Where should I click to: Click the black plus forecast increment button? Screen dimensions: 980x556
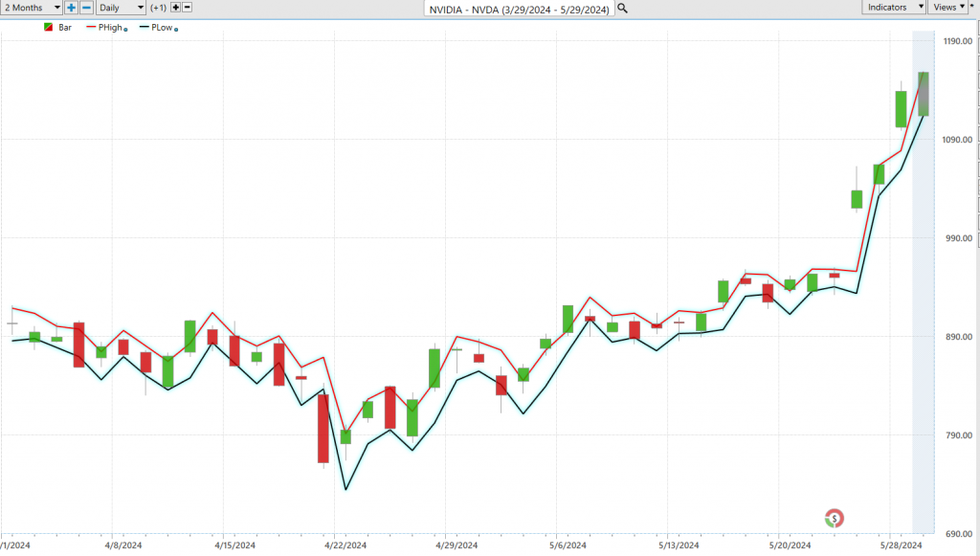[x=176, y=8]
